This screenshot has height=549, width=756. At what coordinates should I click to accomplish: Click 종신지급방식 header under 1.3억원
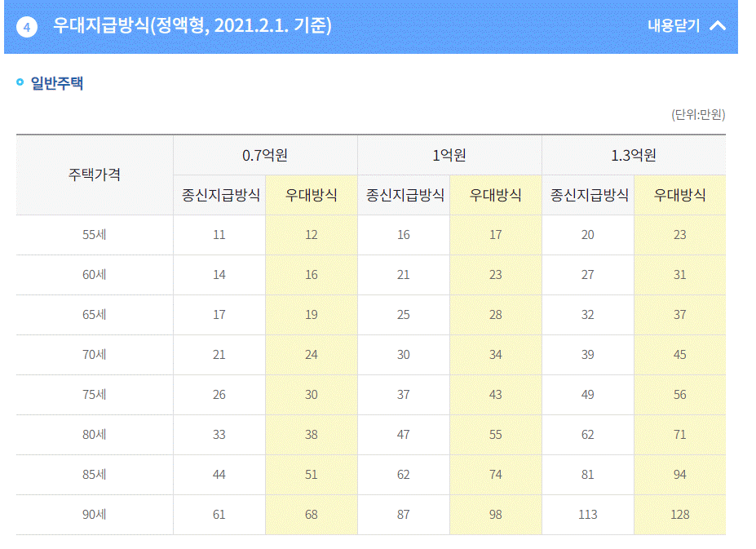point(589,195)
